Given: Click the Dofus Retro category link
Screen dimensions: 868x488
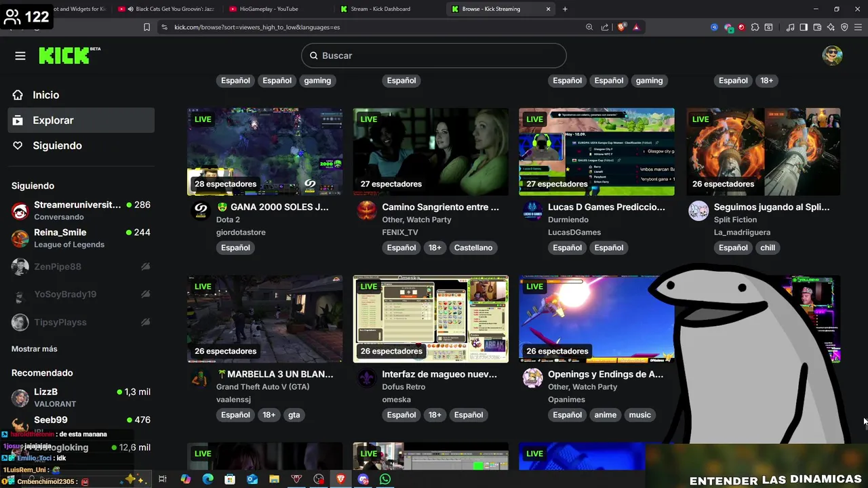Looking at the screenshot, I should (403, 387).
